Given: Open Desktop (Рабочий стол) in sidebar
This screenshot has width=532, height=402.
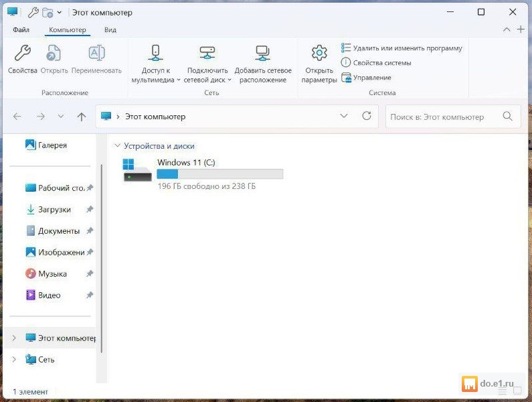Looking at the screenshot, I should pos(55,188).
